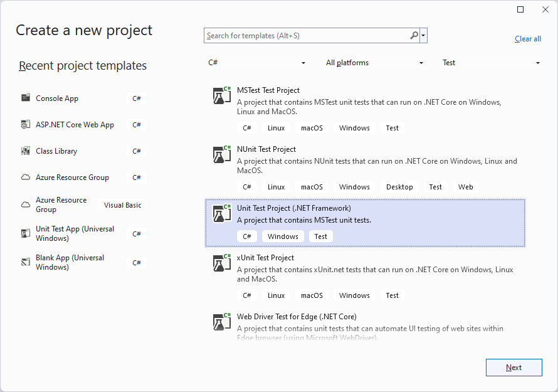
Task: Click the search magnifier icon
Action: [414, 35]
